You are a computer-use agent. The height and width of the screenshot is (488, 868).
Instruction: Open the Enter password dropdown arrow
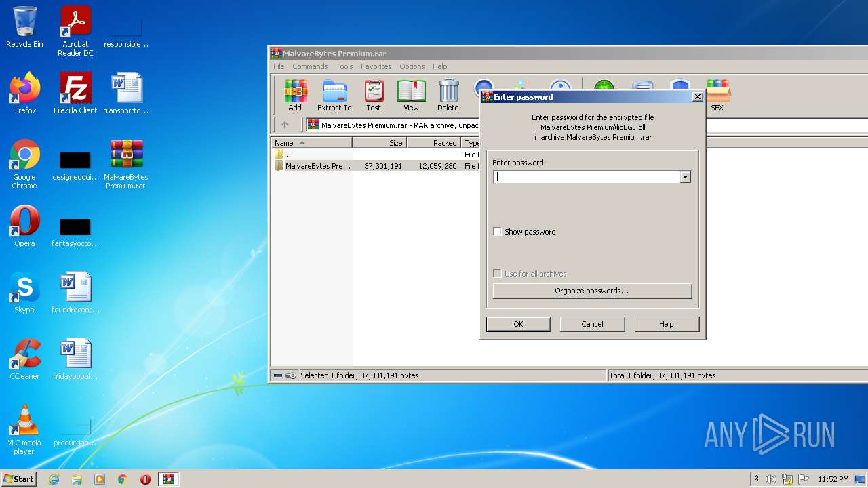tap(685, 177)
